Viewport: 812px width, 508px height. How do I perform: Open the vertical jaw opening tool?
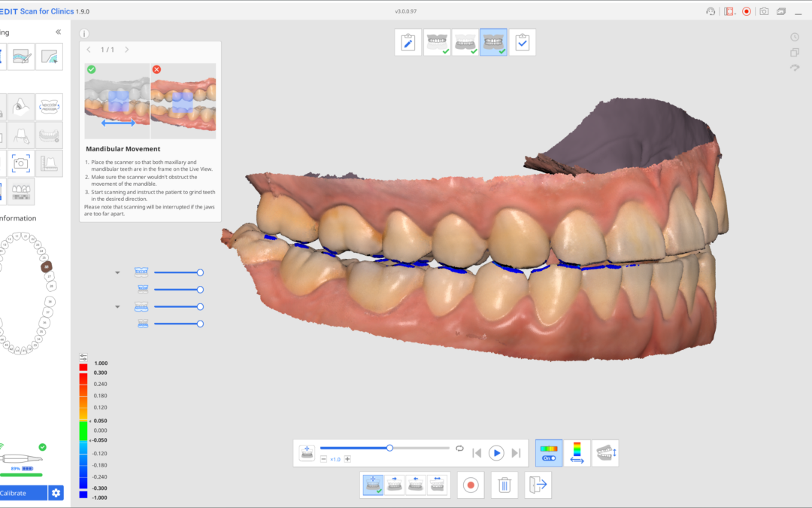pos(605,453)
